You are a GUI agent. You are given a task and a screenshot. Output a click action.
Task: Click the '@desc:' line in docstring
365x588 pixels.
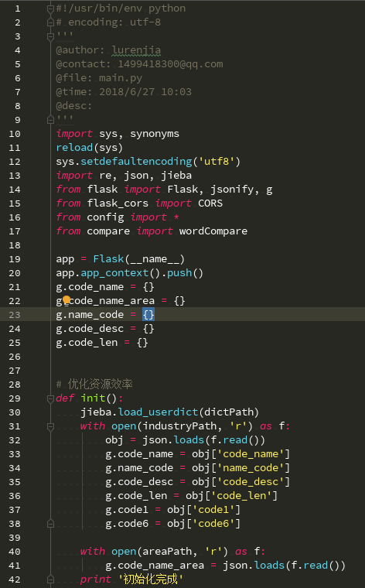click(73, 106)
